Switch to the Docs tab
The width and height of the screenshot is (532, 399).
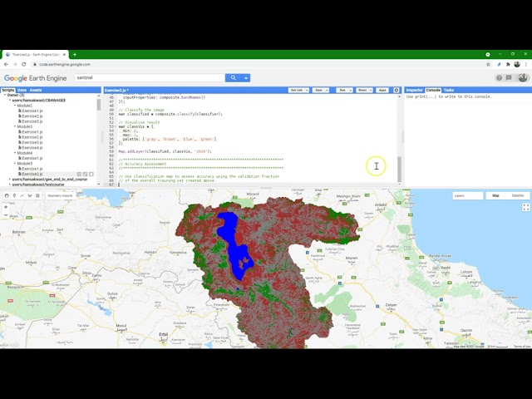click(x=22, y=90)
